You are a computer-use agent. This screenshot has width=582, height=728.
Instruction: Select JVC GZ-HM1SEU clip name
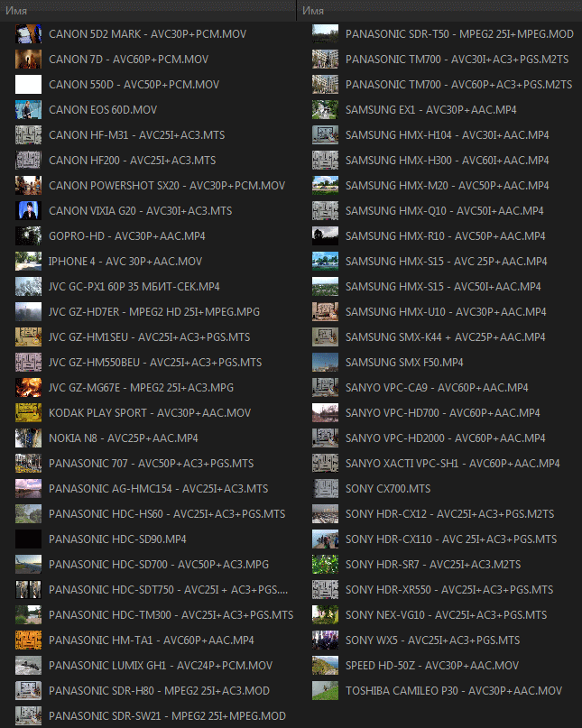point(150,337)
